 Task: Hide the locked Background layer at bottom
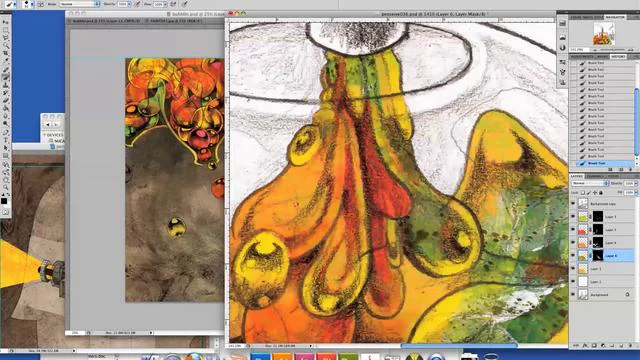(x=573, y=294)
